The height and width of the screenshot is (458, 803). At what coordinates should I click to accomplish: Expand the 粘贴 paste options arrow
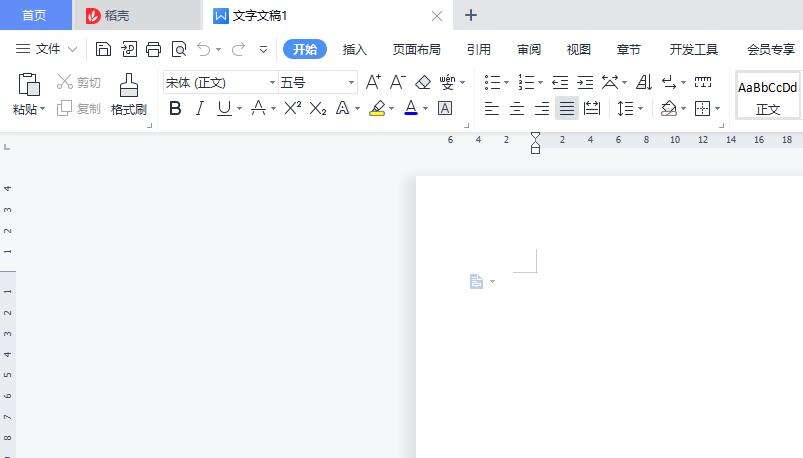[43, 109]
